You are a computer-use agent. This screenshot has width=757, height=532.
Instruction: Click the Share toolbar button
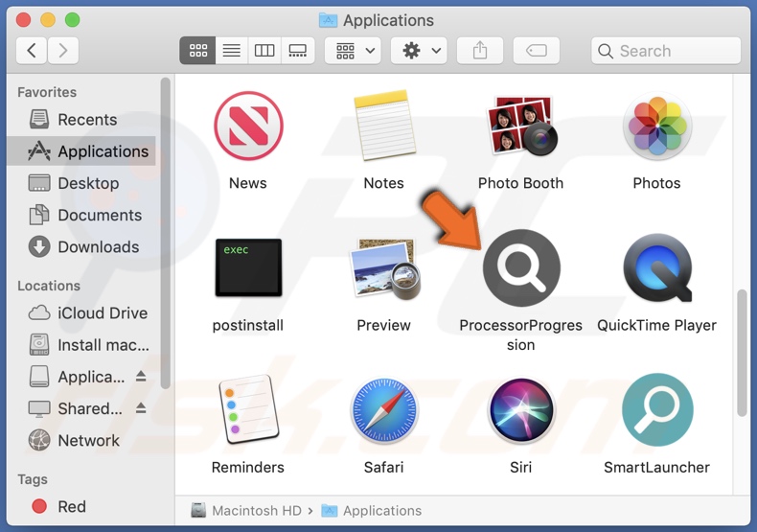(480, 50)
